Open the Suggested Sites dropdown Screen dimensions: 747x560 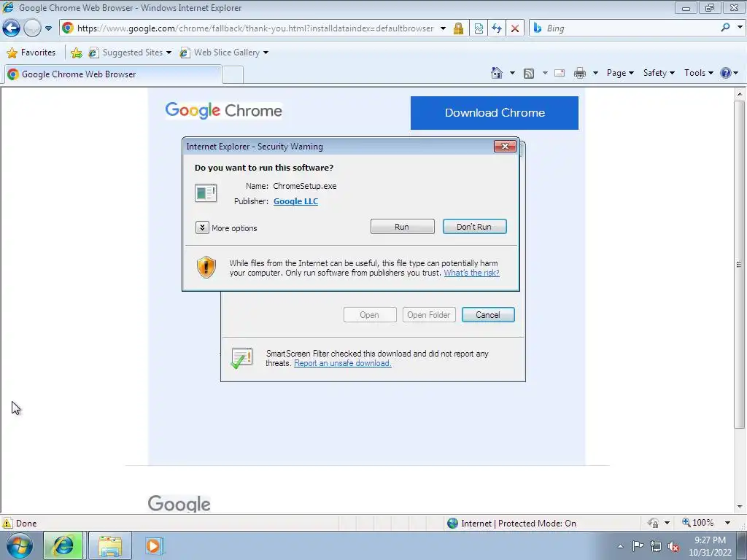130,52
